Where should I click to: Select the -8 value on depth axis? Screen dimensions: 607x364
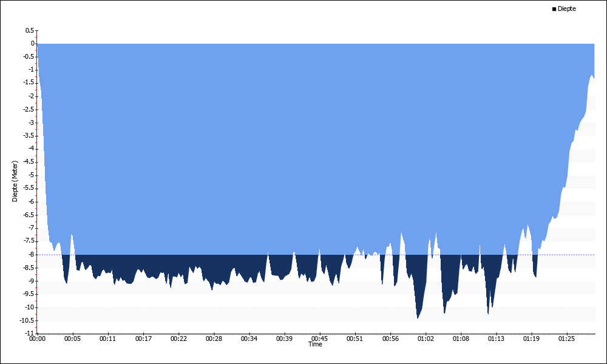point(30,255)
